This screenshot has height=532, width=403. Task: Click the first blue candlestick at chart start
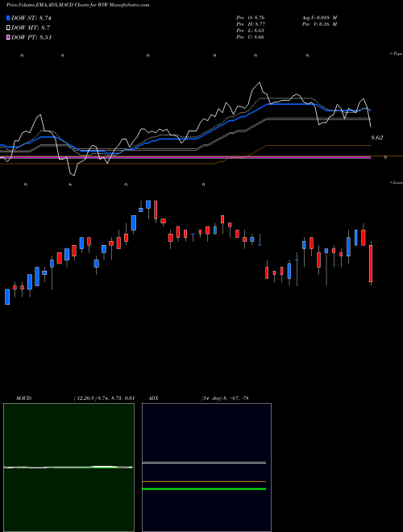(x=7, y=297)
